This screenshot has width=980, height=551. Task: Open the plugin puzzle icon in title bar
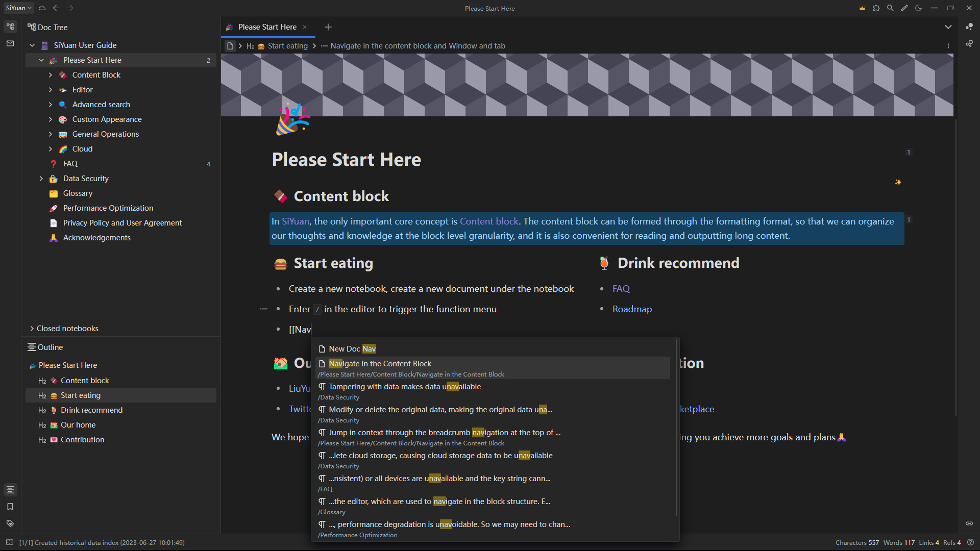(x=876, y=8)
